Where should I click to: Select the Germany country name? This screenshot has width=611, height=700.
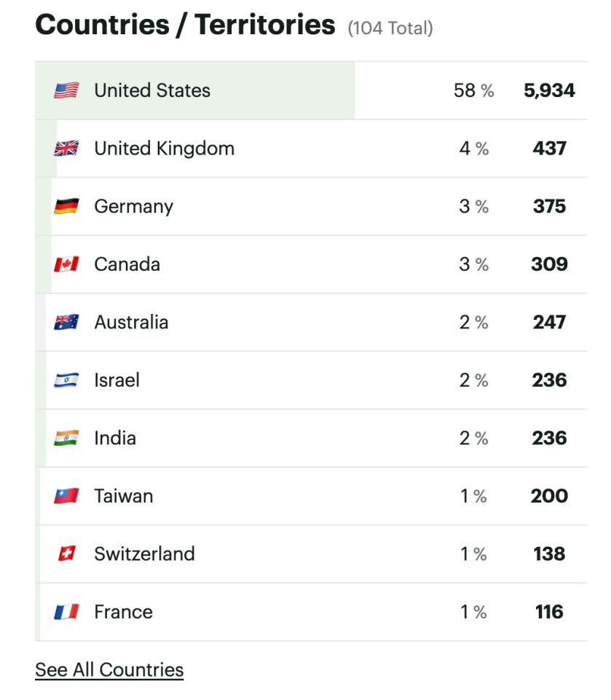[133, 207]
